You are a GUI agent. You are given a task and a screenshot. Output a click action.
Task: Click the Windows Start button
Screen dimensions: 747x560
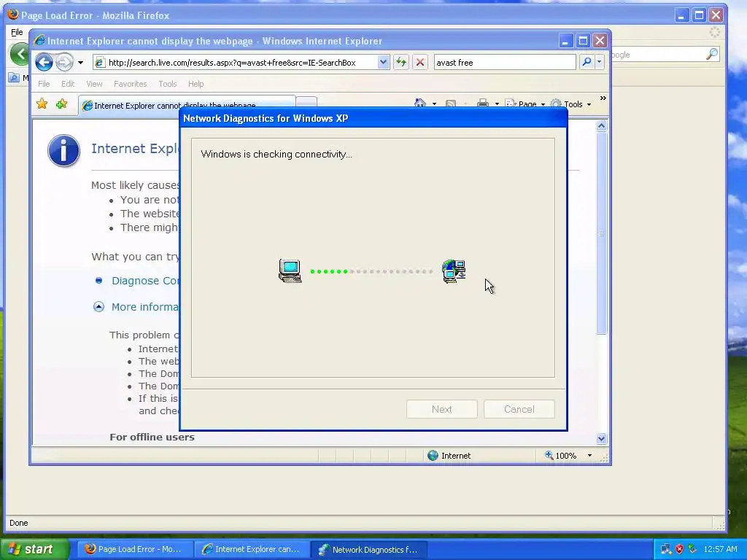coord(34,549)
